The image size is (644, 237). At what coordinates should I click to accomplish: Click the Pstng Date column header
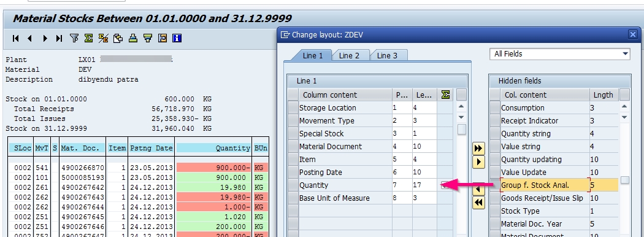click(x=151, y=149)
